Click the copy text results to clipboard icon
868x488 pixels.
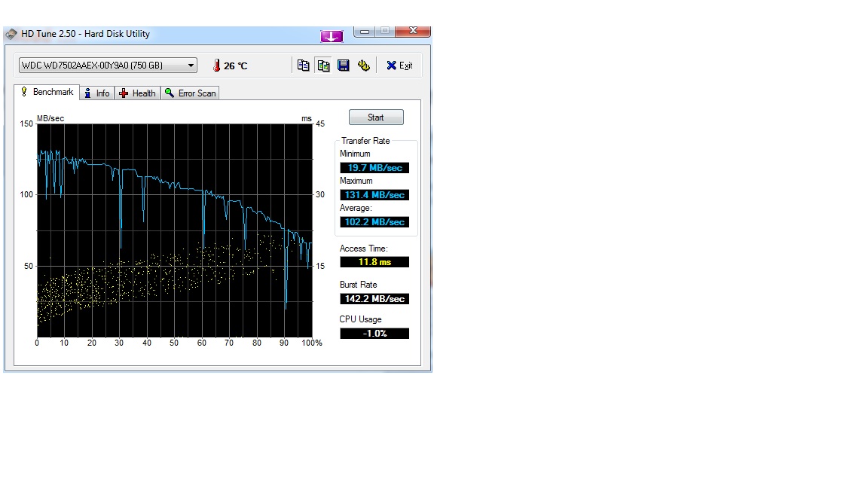click(303, 66)
